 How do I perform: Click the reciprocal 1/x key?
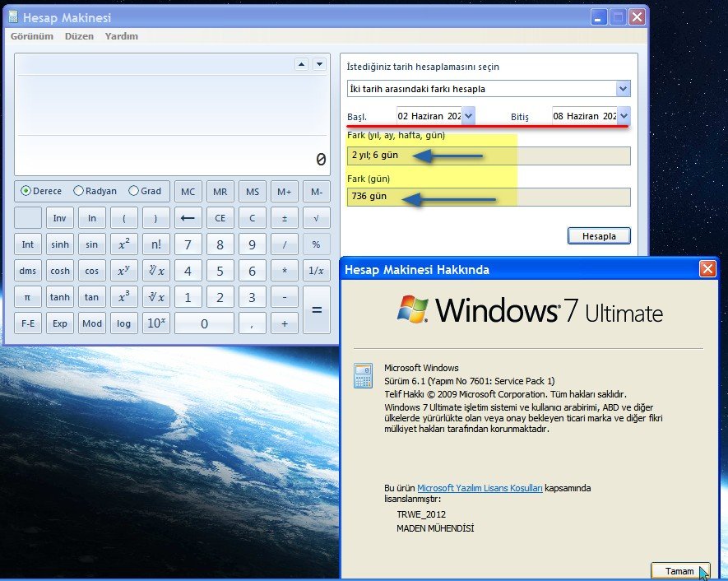coord(316,271)
